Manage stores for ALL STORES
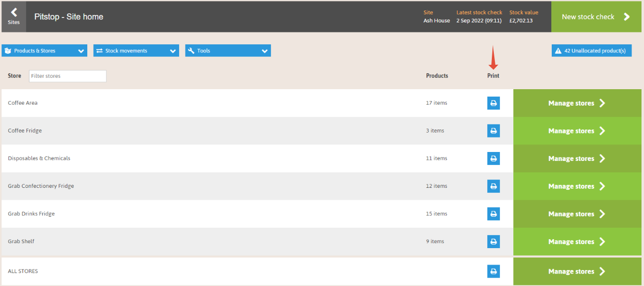 pos(577,272)
